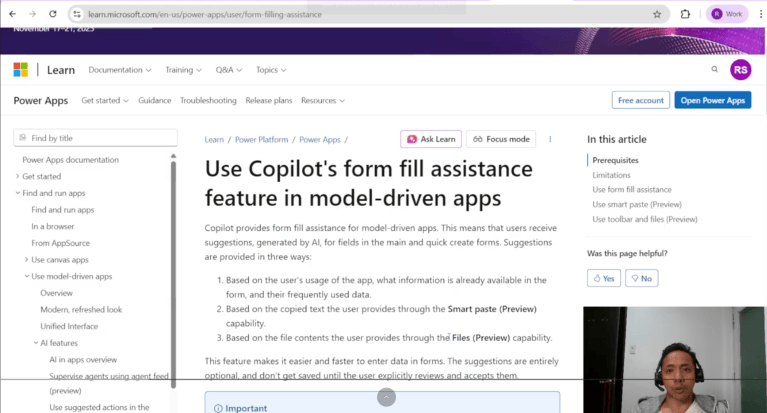The image size is (767, 413).
Task: Open the Resources dropdown
Action: (323, 100)
